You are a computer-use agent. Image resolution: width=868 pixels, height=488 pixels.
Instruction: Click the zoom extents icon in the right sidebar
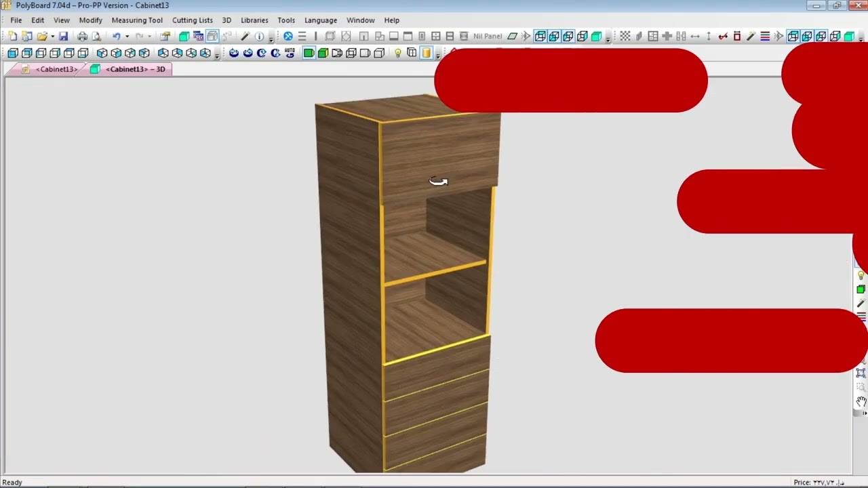(861, 373)
